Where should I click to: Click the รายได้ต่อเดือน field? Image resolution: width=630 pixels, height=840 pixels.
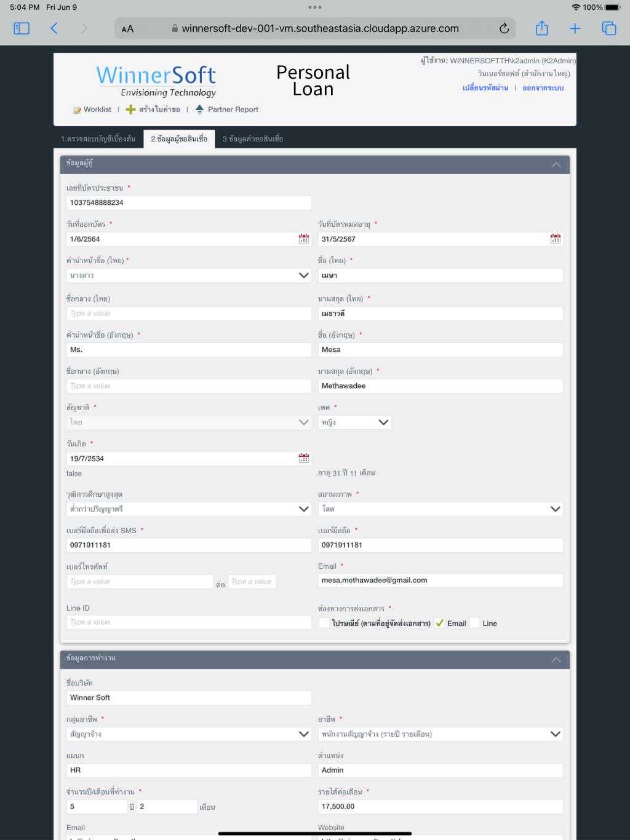pyautogui.click(x=441, y=807)
